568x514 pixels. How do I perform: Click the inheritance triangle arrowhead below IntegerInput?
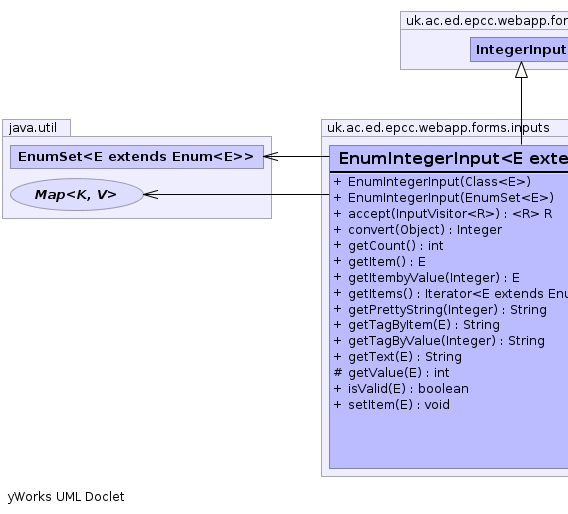521,70
